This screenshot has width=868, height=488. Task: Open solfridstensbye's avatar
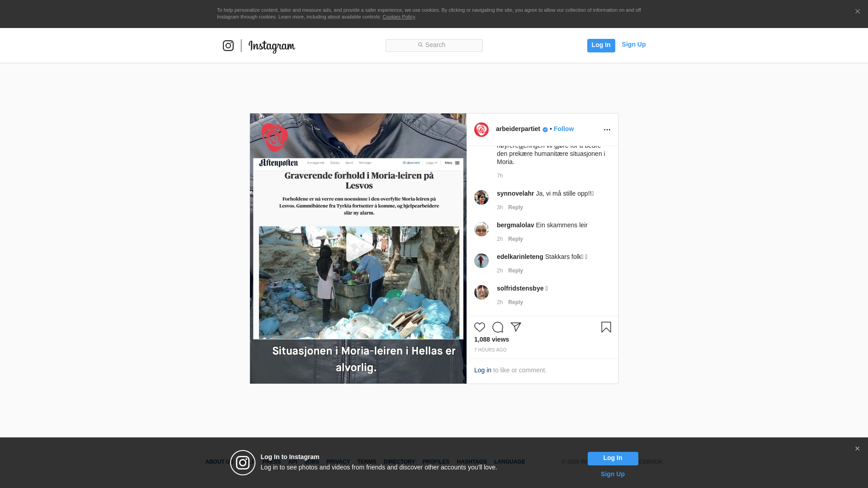[x=481, y=292]
